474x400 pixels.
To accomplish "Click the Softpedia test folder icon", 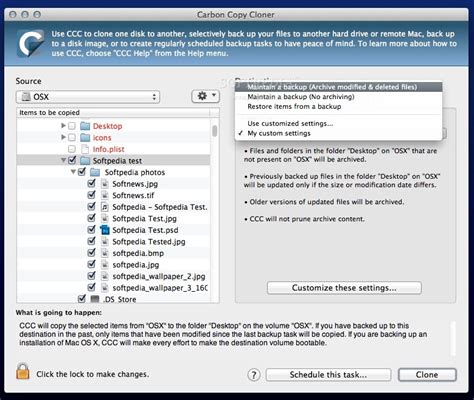I will pos(85,161).
